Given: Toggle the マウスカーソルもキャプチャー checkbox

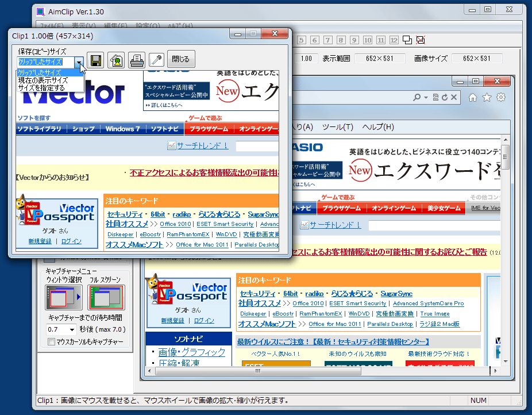Looking at the screenshot, I should [51, 341].
